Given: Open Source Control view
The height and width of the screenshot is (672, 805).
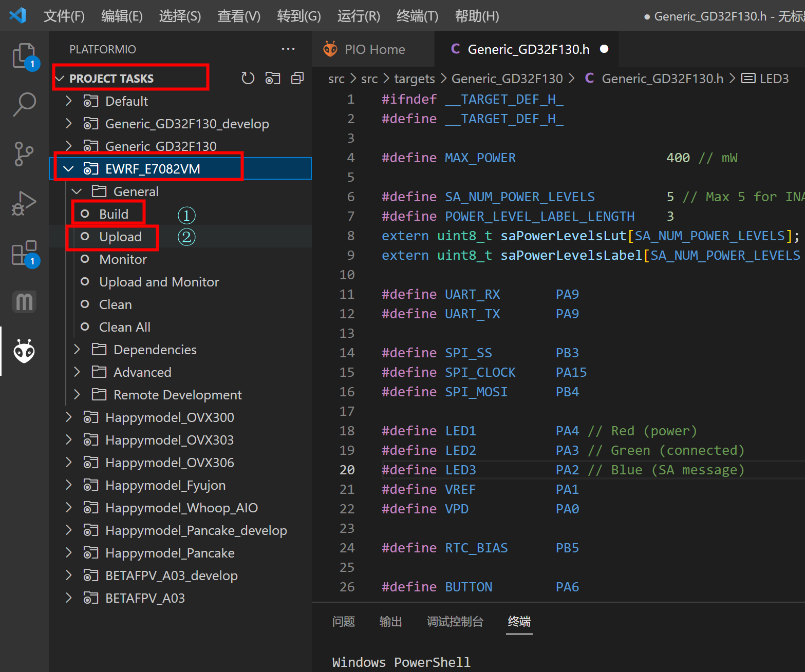Looking at the screenshot, I should (24, 153).
